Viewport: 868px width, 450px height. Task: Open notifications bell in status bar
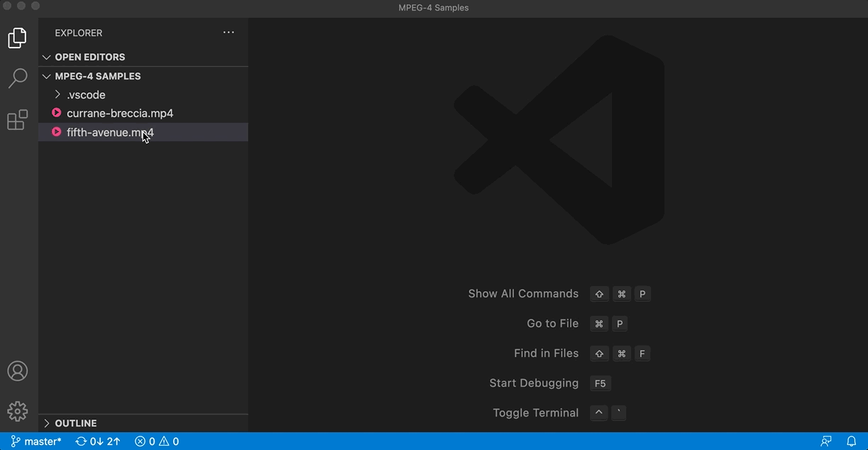tap(852, 441)
